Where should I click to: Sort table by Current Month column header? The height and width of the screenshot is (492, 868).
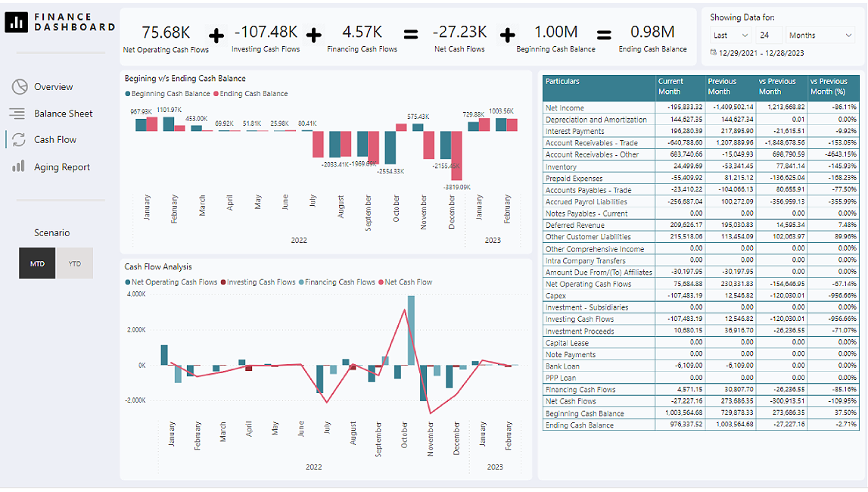point(679,86)
